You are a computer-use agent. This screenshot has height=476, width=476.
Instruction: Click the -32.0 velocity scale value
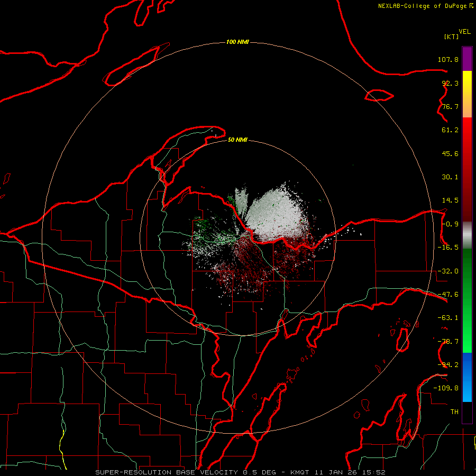point(448,271)
